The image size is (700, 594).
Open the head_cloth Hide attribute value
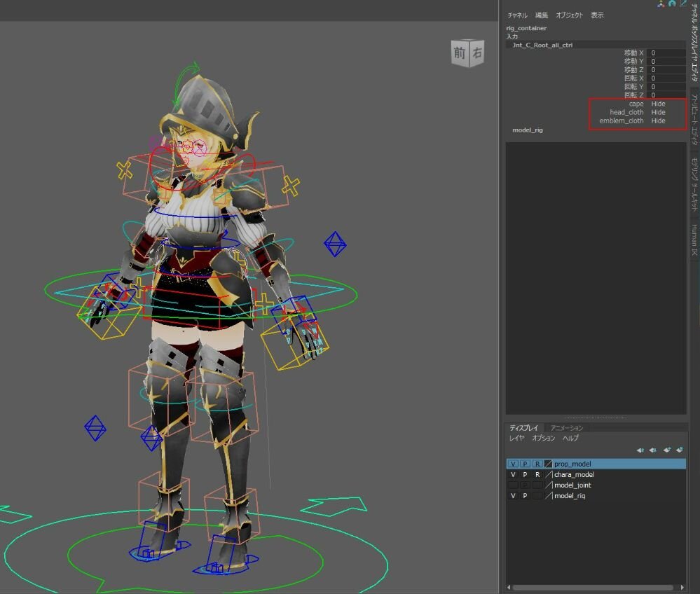pyautogui.click(x=658, y=112)
